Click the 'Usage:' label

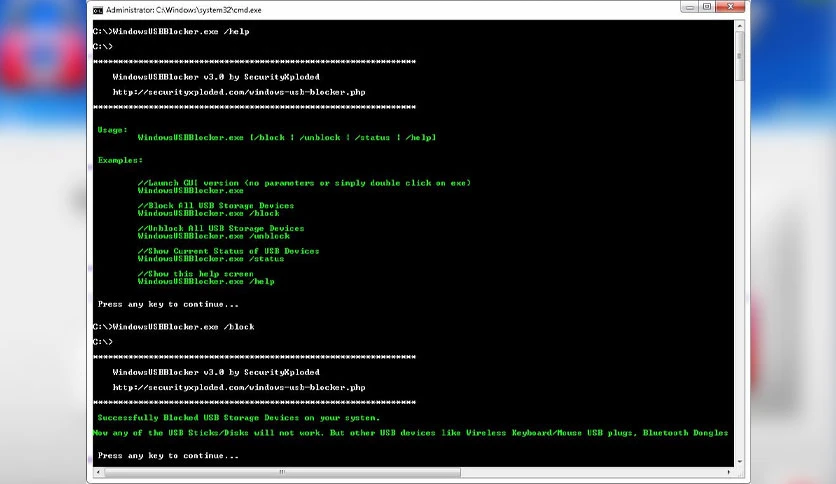pyautogui.click(x=112, y=130)
